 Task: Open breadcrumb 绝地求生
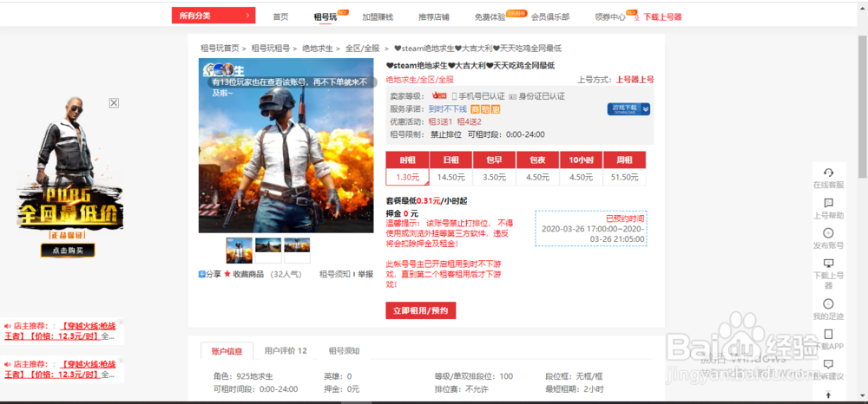click(318, 48)
